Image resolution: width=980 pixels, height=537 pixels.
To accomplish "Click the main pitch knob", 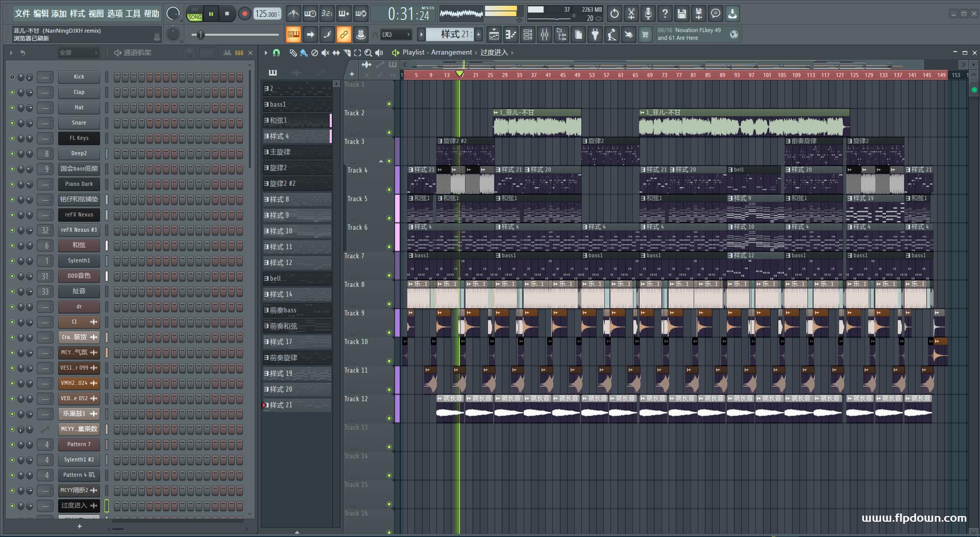I will [x=173, y=34].
